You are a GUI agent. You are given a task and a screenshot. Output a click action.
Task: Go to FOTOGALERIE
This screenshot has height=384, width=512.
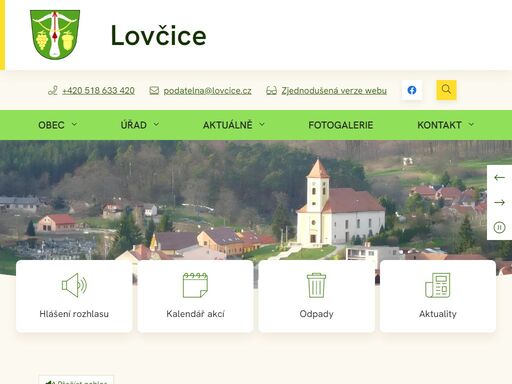tap(341, 125)
